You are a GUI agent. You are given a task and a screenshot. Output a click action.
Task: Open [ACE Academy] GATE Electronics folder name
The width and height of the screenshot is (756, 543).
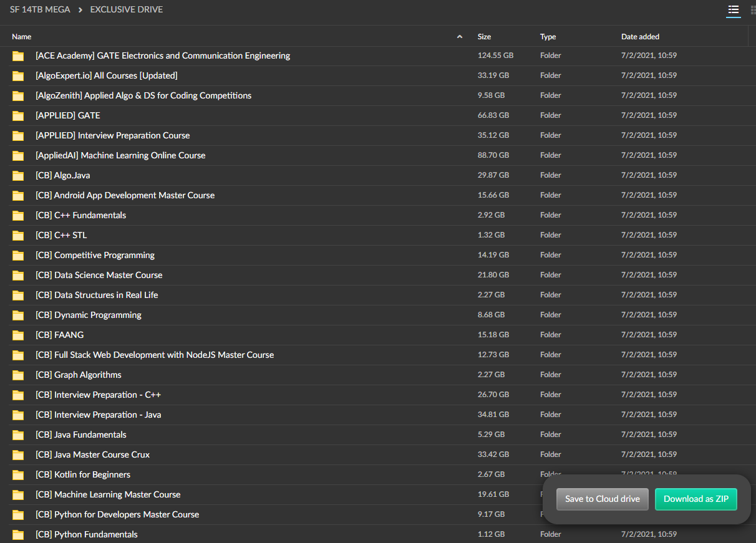click(x=163, y=55)
